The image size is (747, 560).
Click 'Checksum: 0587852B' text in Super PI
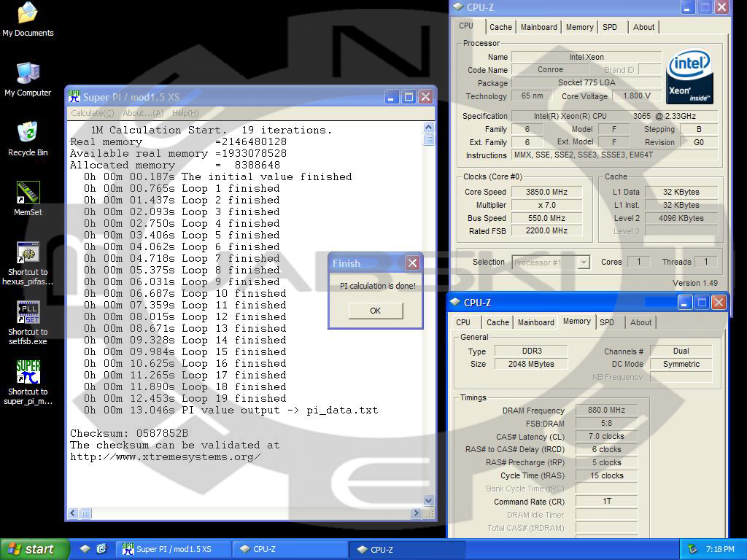tap(129, 433)
